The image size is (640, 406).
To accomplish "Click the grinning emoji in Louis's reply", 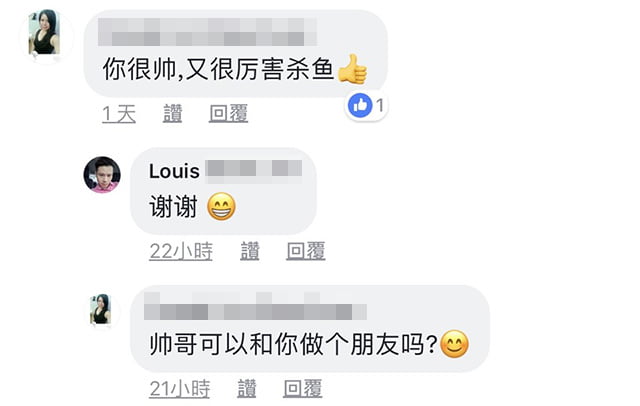I will click(221, 206).
